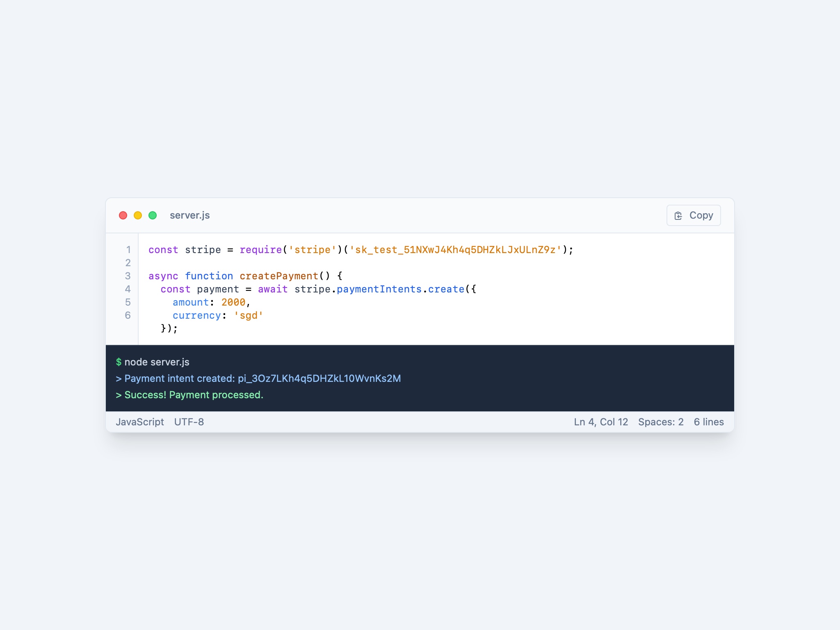Viewport: 840px width, 630px height.
Task: Click the sk_test API key string
Action: pos(455,250)
